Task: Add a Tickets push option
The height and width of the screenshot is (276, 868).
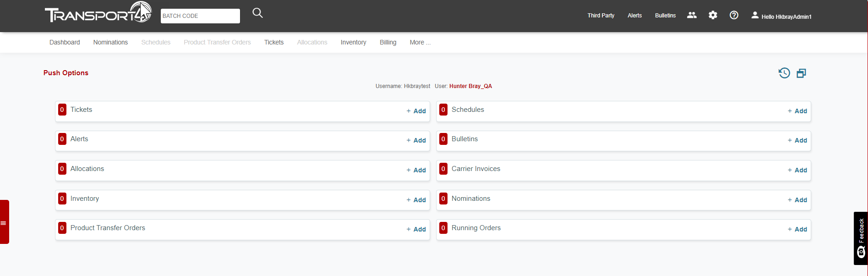Action: tap(416, 111)
